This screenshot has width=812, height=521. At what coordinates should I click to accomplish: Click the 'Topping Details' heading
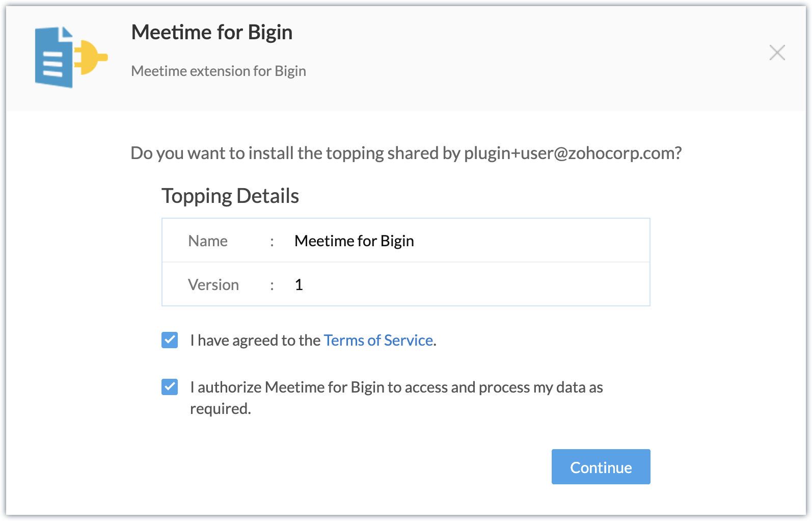tap(230, 196)
